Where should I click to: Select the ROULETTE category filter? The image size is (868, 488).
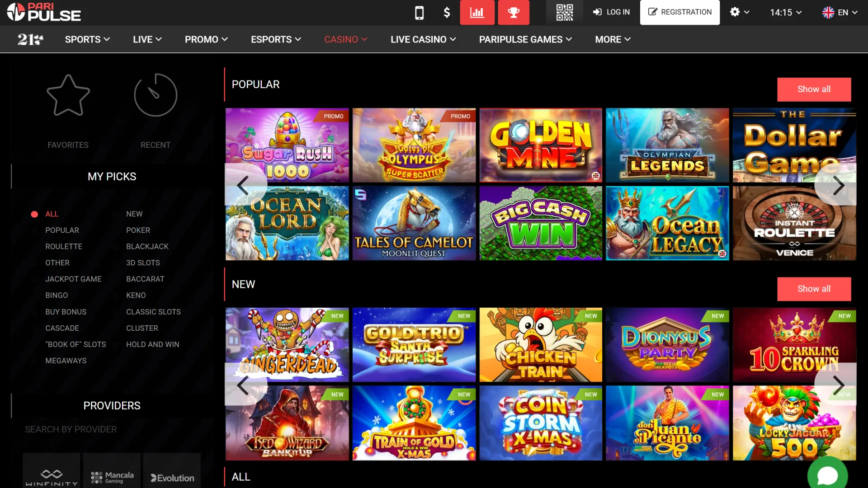click(x=64, y=246)
